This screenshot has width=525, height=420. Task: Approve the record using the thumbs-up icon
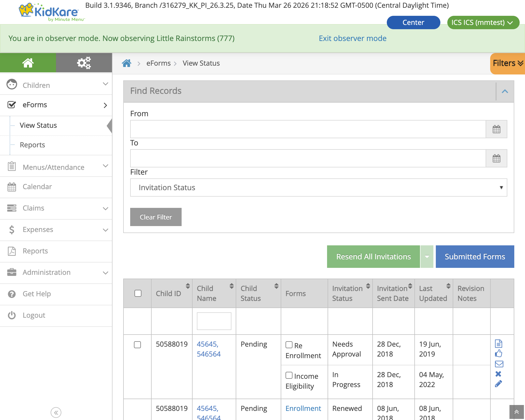click(498, 354)
